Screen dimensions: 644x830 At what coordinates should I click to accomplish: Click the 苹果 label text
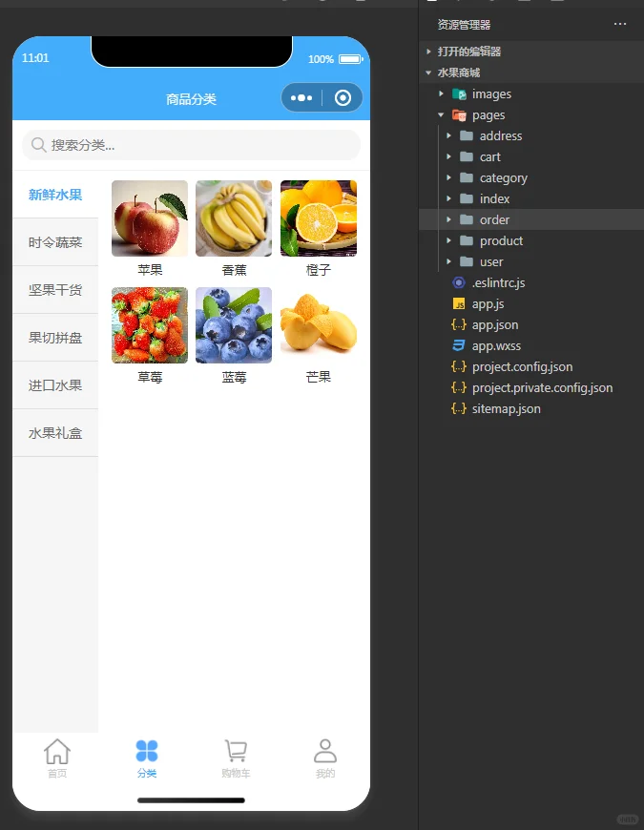tap(150, 270)
